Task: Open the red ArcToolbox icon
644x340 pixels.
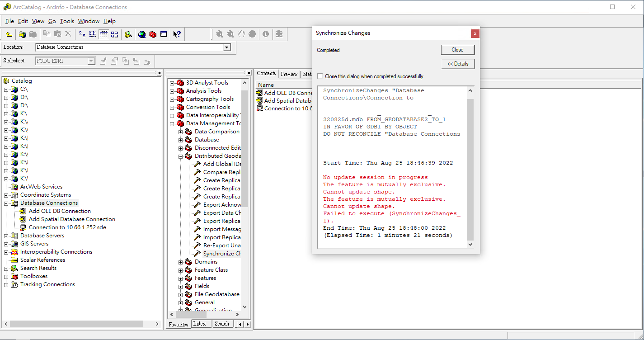Action: (153, 34)
